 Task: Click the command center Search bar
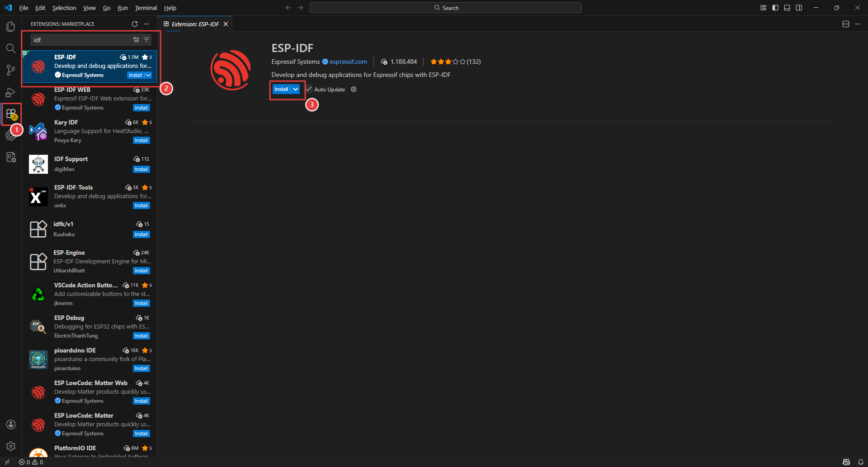coord(446,8)
